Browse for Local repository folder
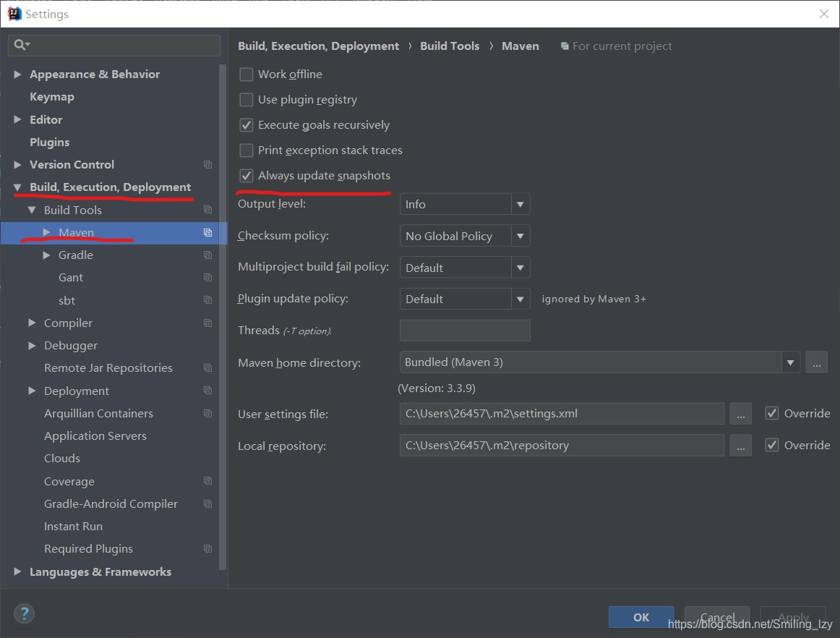The width and height of the screenshot is (840, 638). tap(741, 446)
